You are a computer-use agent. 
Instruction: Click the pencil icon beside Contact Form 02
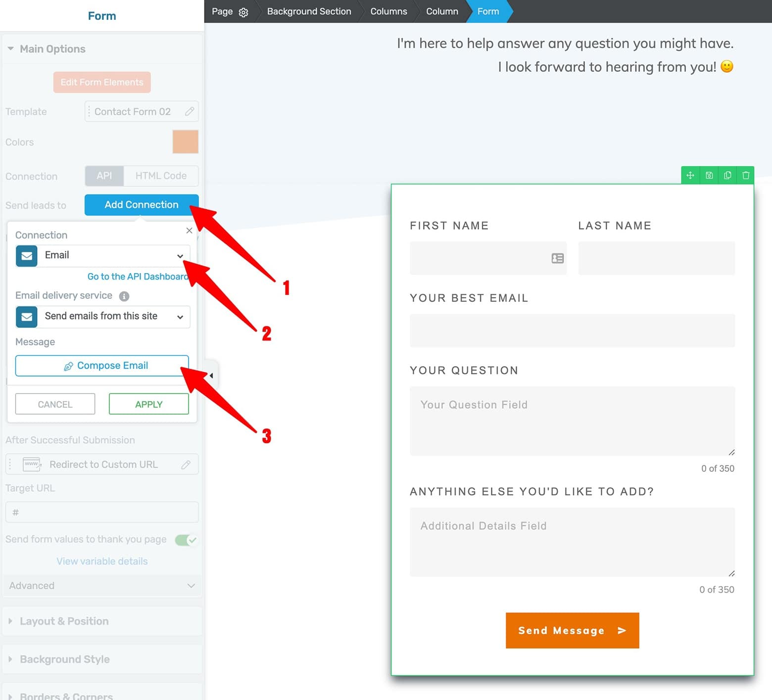[189, 111]
